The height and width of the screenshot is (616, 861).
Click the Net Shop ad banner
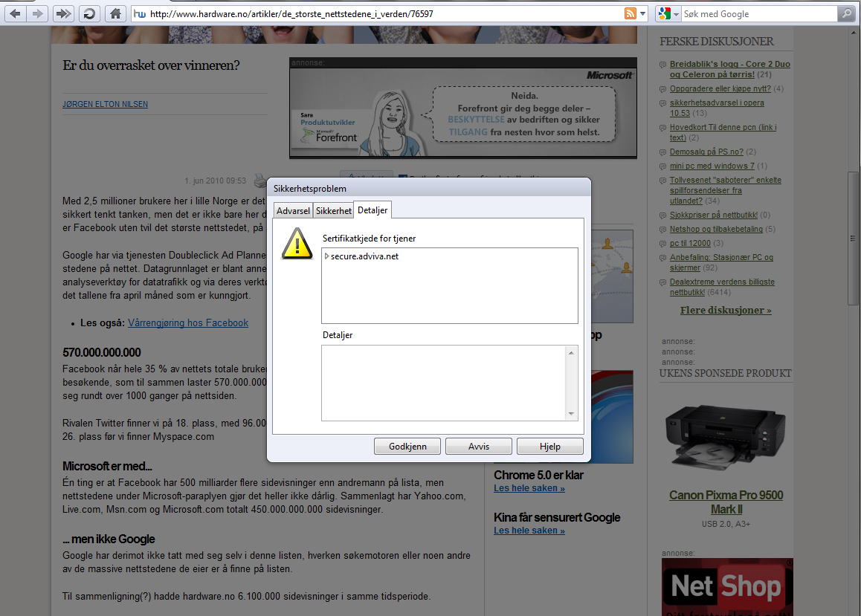click(x=727, y=587)
